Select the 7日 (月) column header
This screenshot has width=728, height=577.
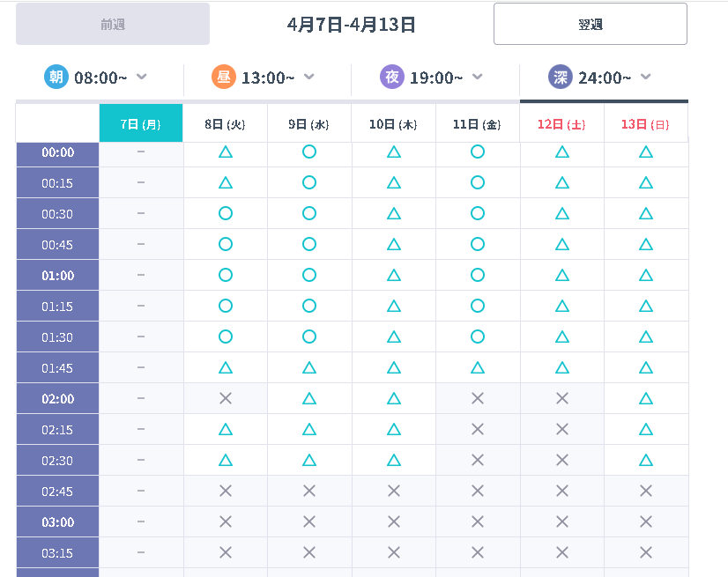click(x=141, y=123)
